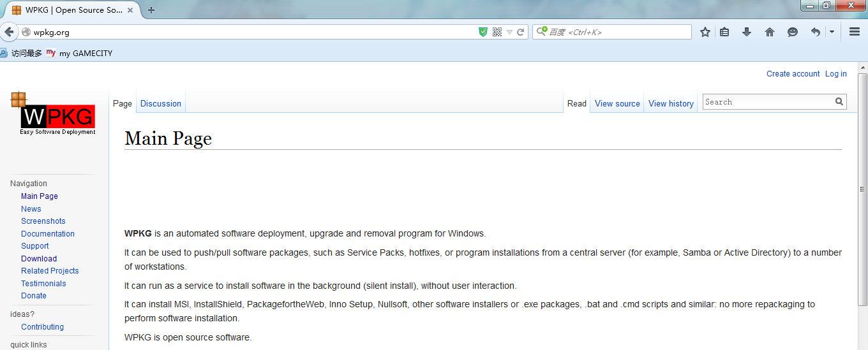The height and width of the screenshot is (350, 868).
Task: Open Main Page in navigation sidebar
Action: [x=40, y=196]
